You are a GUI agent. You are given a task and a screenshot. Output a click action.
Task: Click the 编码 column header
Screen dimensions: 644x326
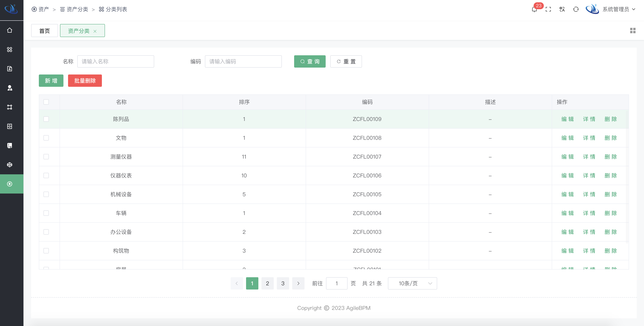pos(367,102)
